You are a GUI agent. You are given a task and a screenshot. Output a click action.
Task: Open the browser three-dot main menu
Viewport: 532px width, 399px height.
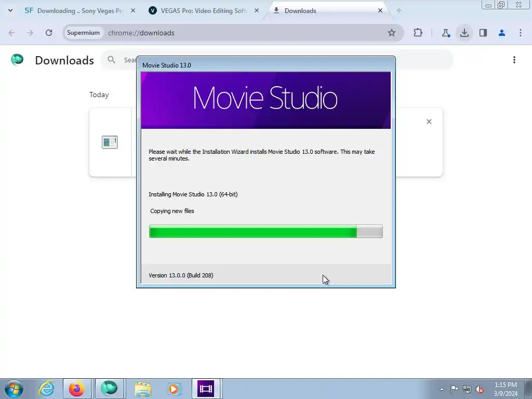[521, 33]
